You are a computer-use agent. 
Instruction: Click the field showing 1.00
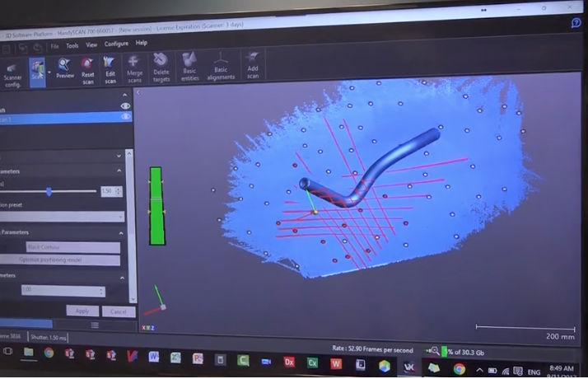(60, 291)
